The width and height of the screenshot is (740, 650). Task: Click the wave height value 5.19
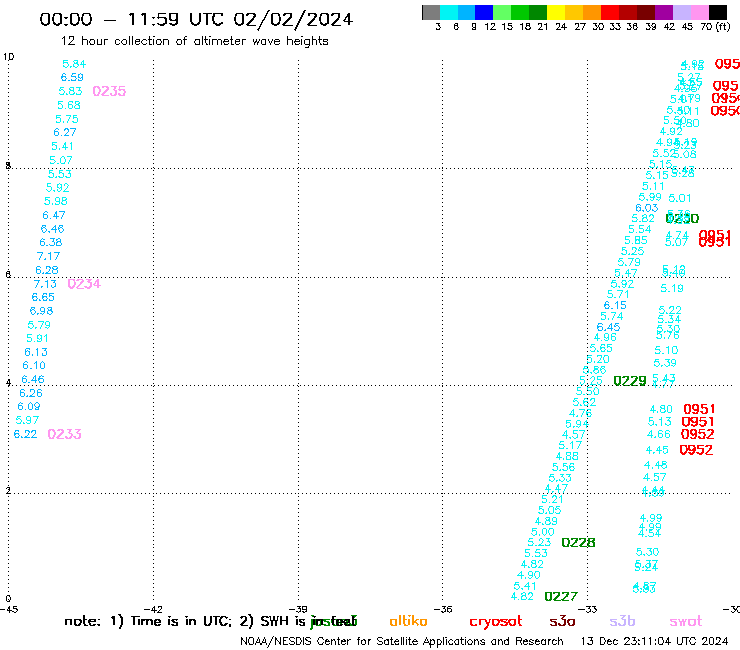coord(672,288)
